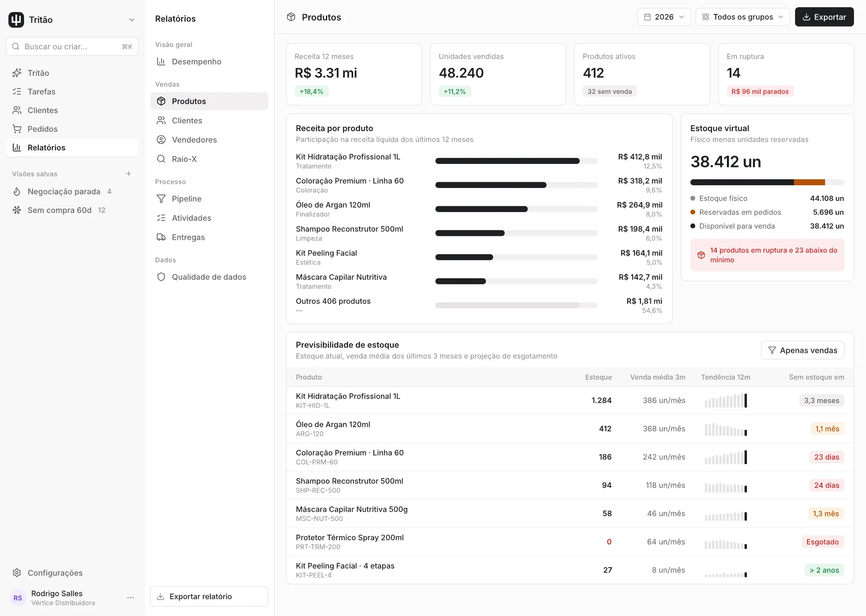The image size is (866, 616).
Task: Click the Estoque virtual stock progress bar
Action: pyautogui.click(x=767, y=182)
